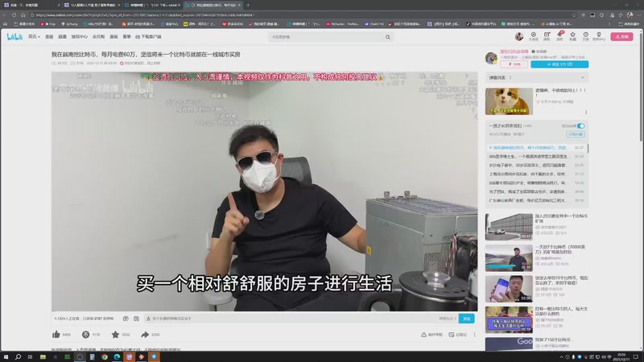This screenshot has width=644, height=362.
Task: Click the pink charge button
Action: pos(514,64)
